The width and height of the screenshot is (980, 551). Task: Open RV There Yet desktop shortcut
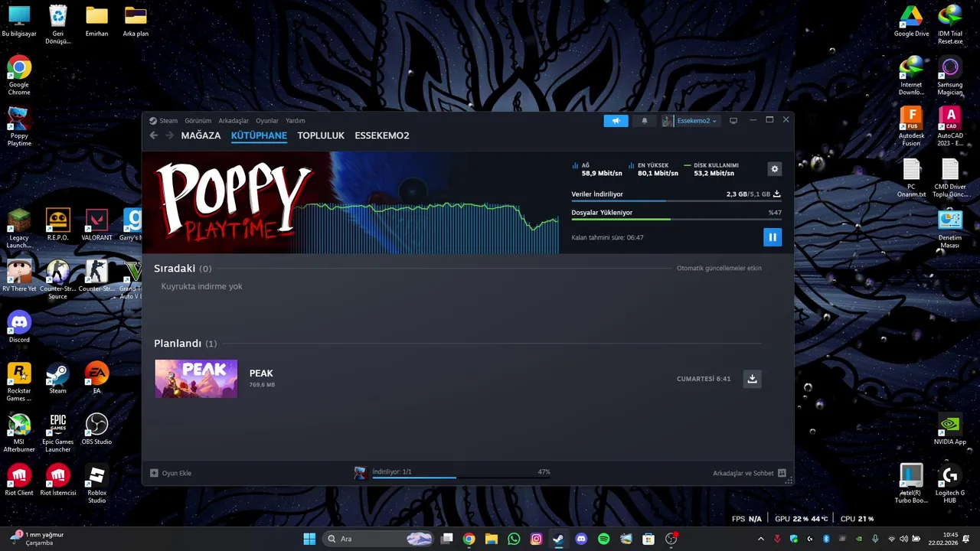pyautogui.click(x=19, y=275)
